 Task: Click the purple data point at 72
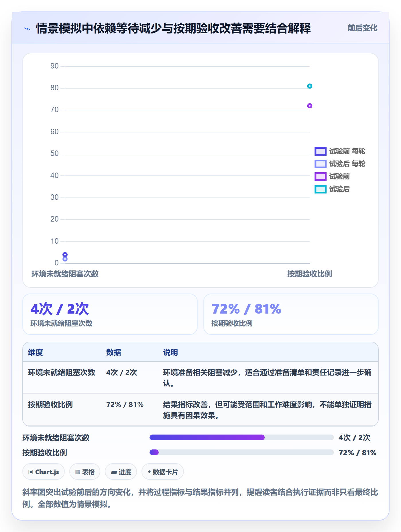[310, 106]
